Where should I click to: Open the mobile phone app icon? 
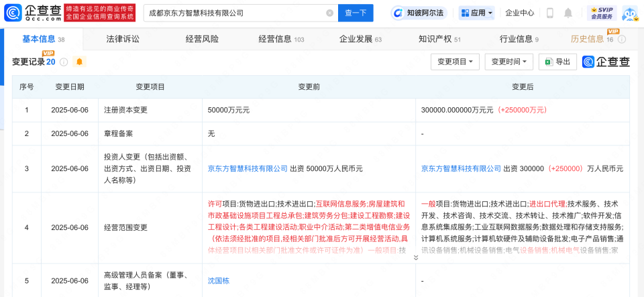pos(550,13)
